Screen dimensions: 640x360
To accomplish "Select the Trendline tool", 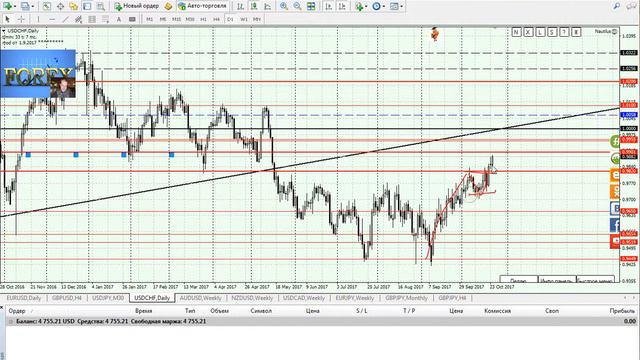I will [x=65, y=19].
